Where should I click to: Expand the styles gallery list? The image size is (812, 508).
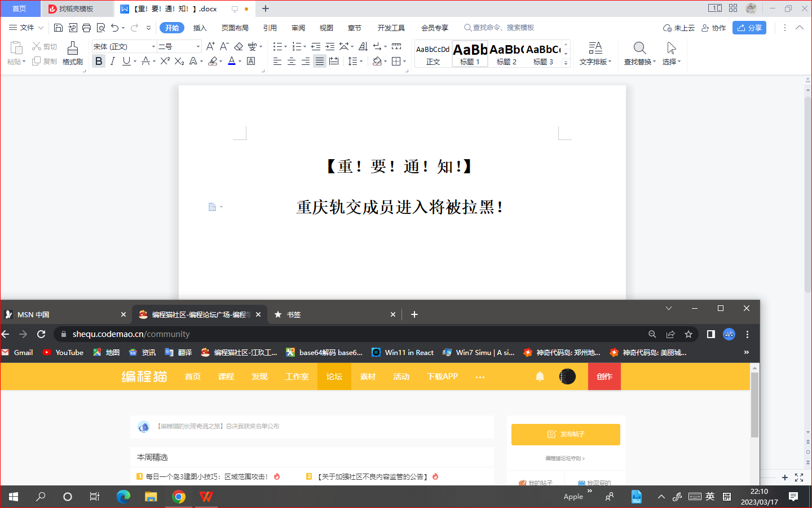click(566, 63)
